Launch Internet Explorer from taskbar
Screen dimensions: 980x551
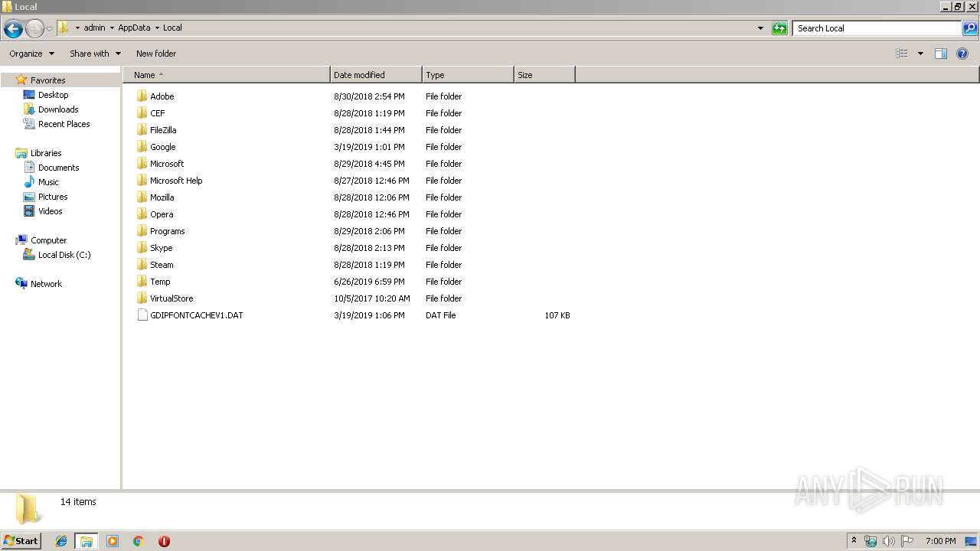[x=61, y=541]
